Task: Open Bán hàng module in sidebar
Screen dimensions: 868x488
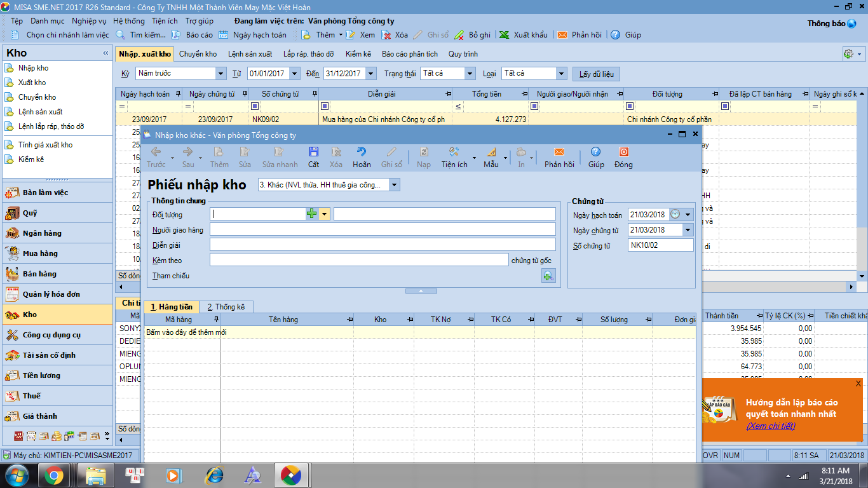Action: 57,274
